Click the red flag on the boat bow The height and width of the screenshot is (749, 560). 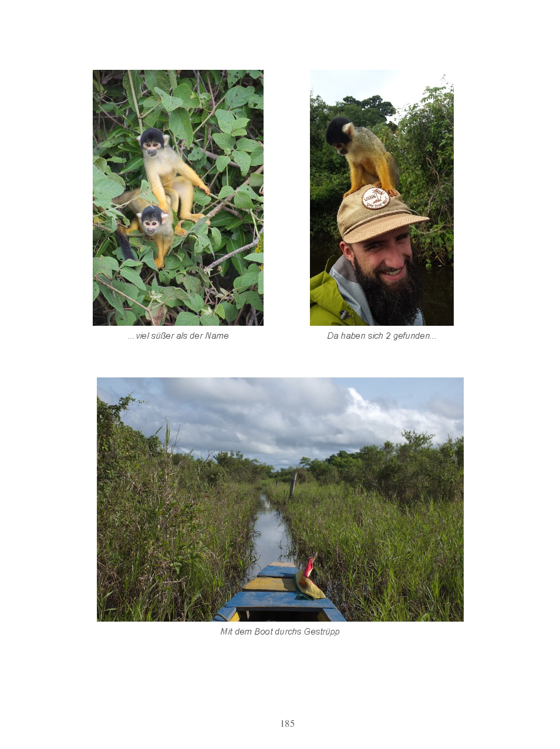click(308, 568)
